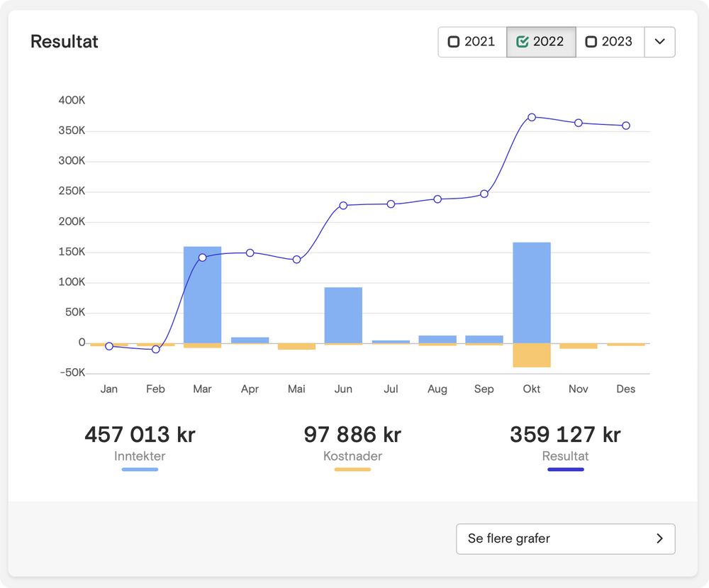Select the October result data point

[x=532, y=117]
